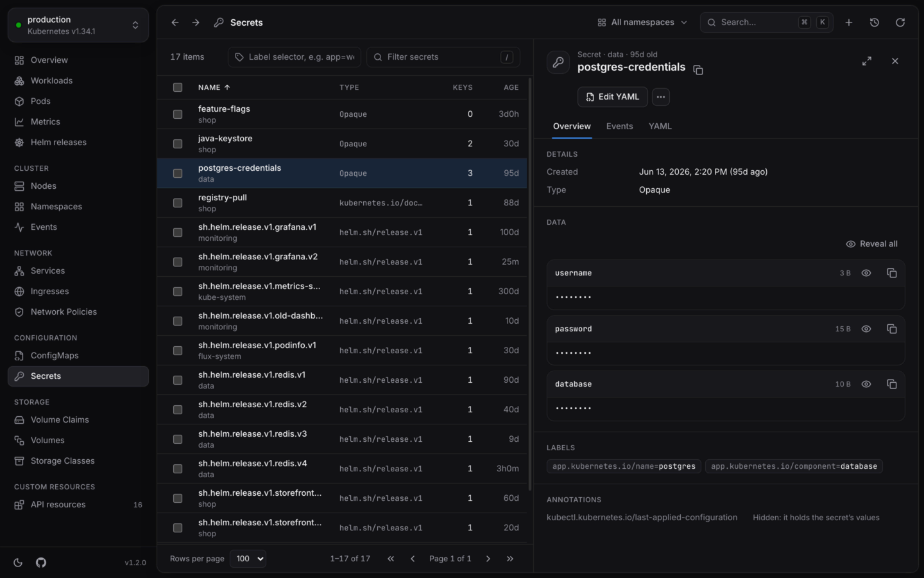Open the production cluster switcher
Image resolution: width=924 pixels, height=578 pixels.
click(78, 25)
